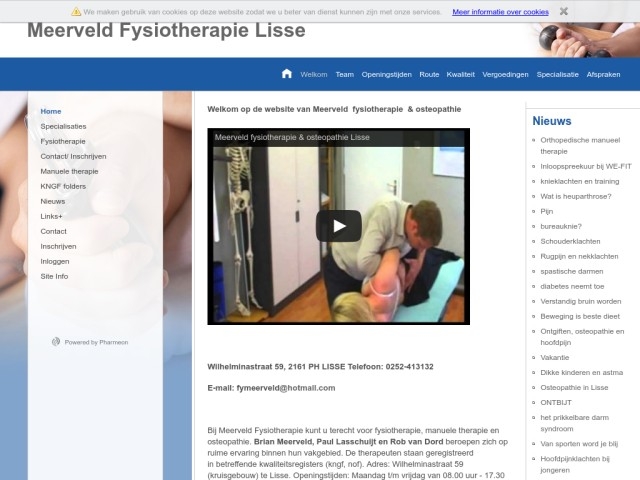This screenshot has width=640, height=480.
Task: Open 'Osteopathie in Lisse' news link
Action: 574,387
